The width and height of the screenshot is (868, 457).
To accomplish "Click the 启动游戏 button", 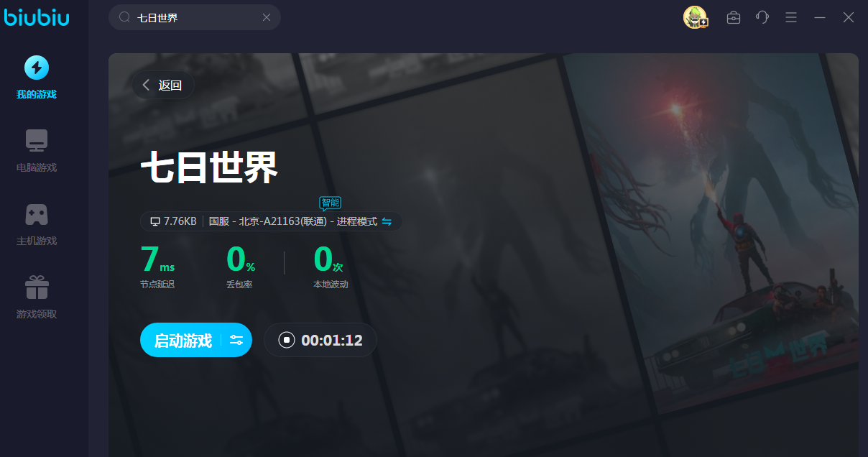I will click(x=183, y=341).
